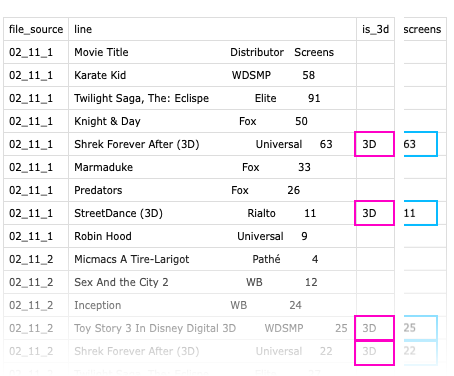Select the Predators line cell
Viewport: 454px width, 376px height.
coord(212,190)
